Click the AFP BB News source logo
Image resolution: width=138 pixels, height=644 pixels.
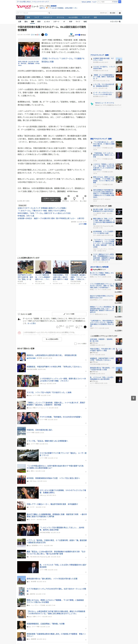[80, 35]
